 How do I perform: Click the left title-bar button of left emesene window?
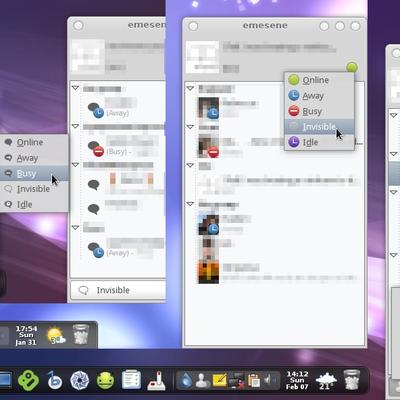[x=78, y=25]
